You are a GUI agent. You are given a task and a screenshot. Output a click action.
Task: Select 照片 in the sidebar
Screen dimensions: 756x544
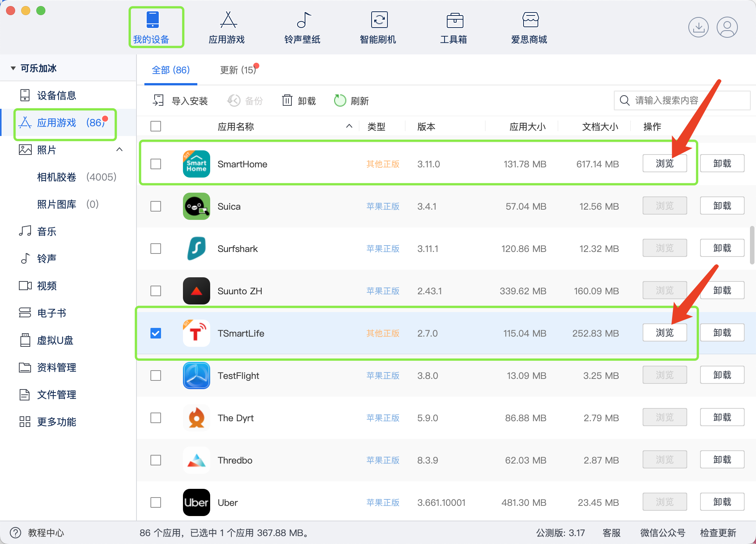68,150
